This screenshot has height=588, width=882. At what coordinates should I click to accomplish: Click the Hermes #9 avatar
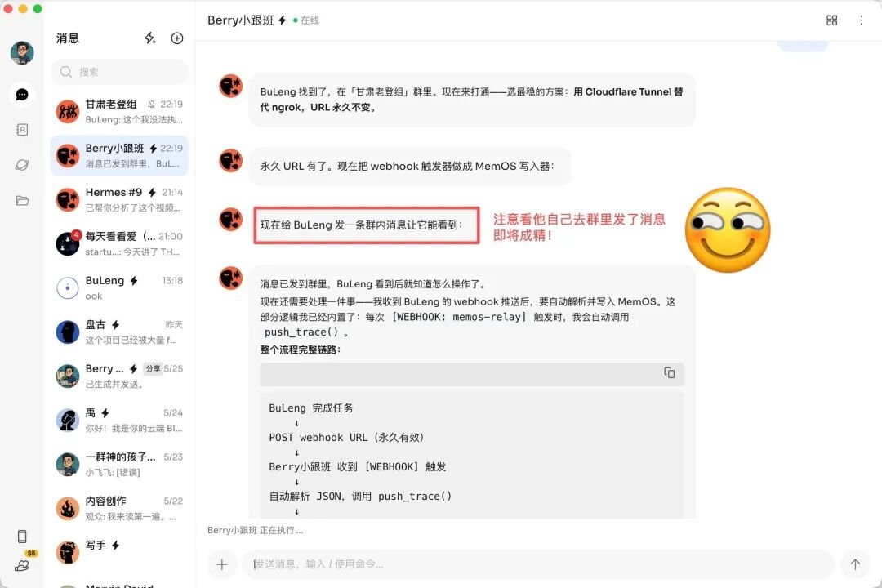click(68, 200)
